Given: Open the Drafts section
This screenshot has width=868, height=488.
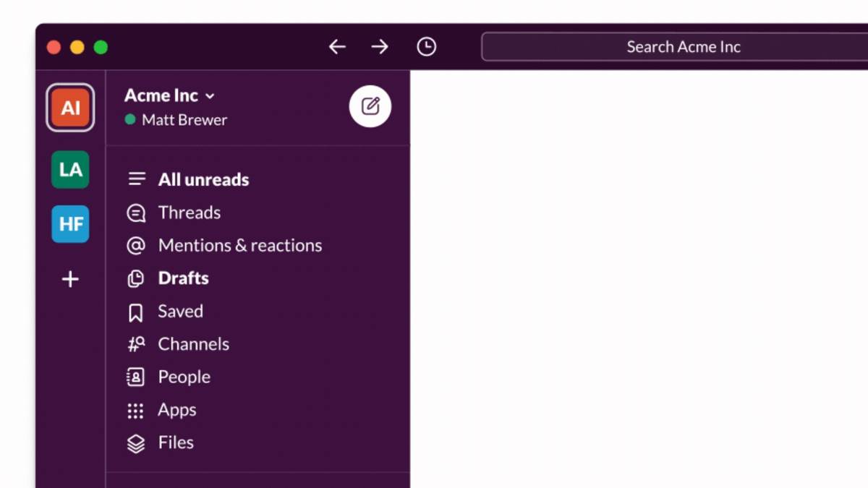Looking at the screenshot, I should [183, 278].
